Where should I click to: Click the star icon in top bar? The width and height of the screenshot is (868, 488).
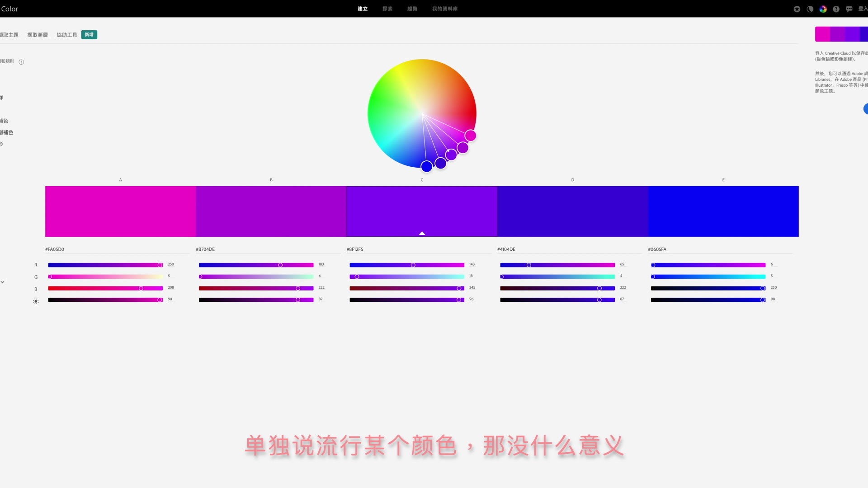coord(797,9)
